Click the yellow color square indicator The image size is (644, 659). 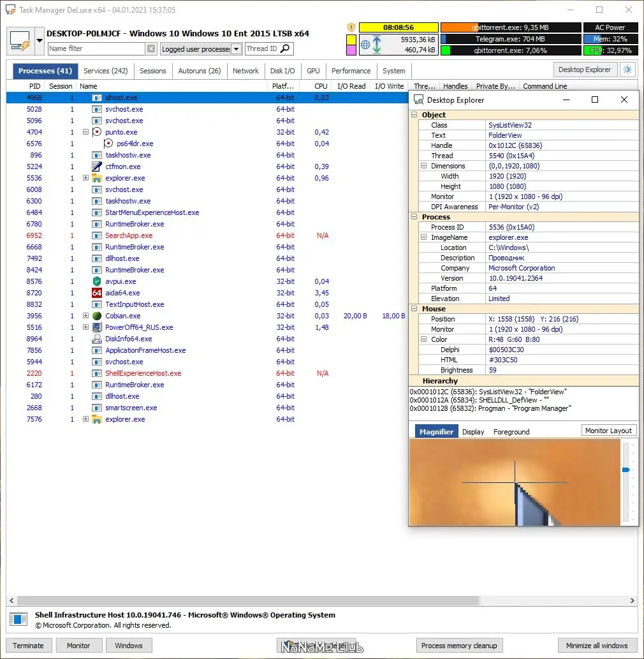click(x=351, y=40)
